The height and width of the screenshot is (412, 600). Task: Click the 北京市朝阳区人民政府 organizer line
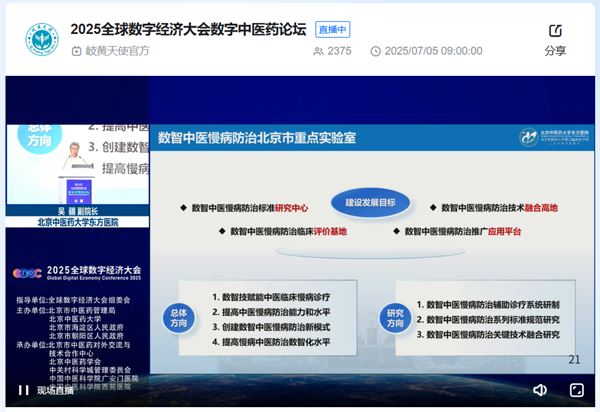coord(86,336)
